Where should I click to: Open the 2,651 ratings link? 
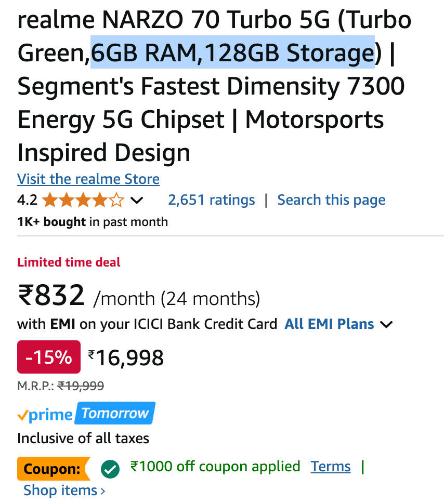[x=212, y=200]
